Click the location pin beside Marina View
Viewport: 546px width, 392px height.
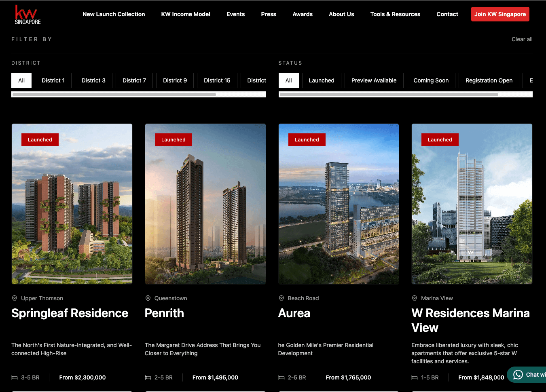pos(414,298)
